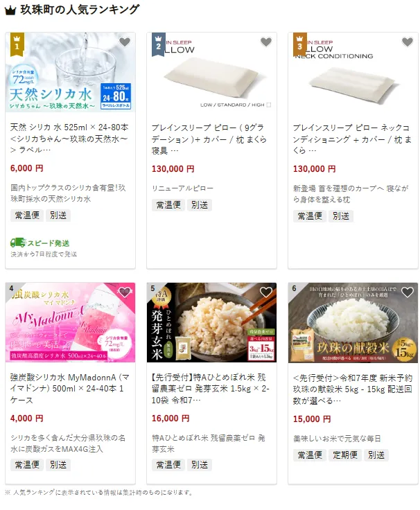Click the heart icon on 玖珠の献穀米 card
The width and height of the screenshot is (420, 510).
[x=408, y=292]
